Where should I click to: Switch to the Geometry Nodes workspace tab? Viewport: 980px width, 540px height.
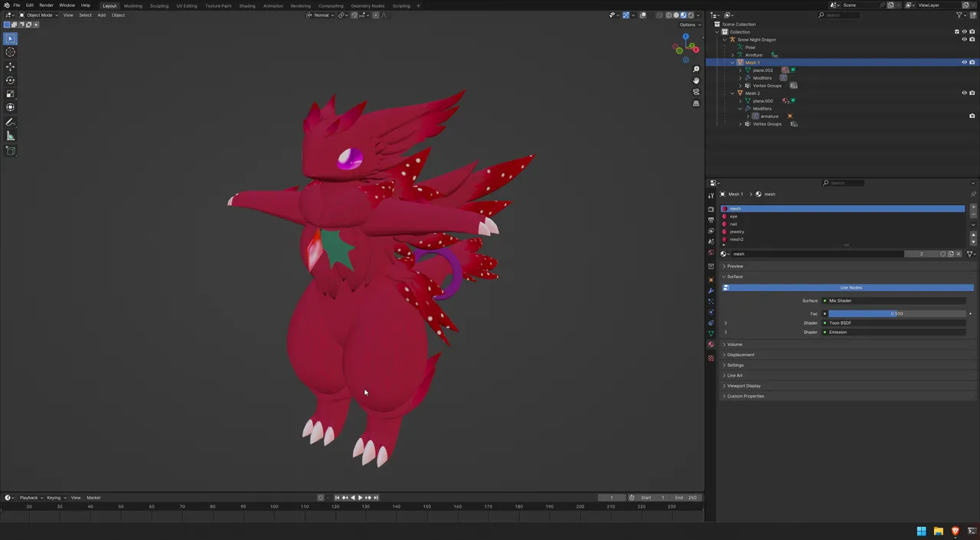pyautogui.click(x=367, y=6)
